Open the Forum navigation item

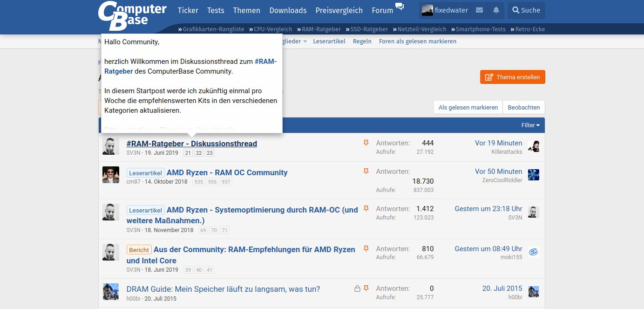(382, 10)
